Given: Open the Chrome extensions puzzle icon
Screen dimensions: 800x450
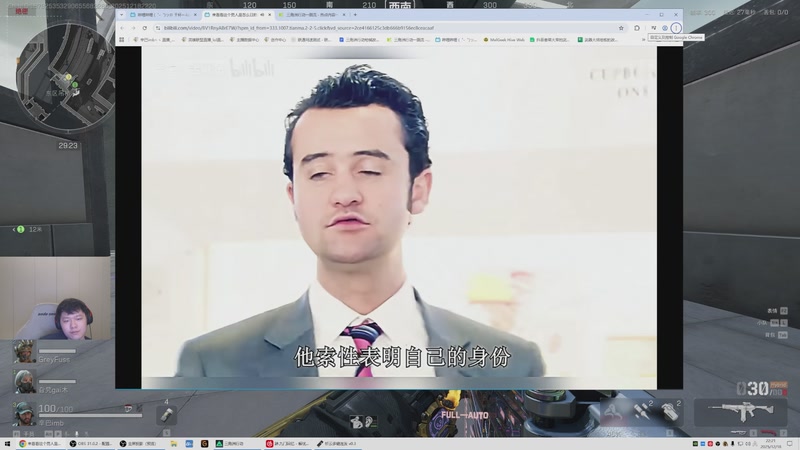Looking at the screenshot, I should (x=637, y=28).
